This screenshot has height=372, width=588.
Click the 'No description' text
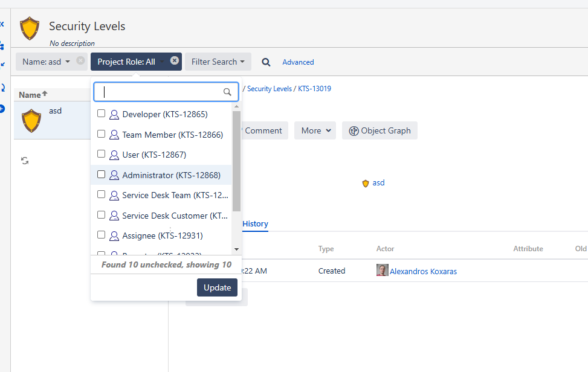point(72,43)
